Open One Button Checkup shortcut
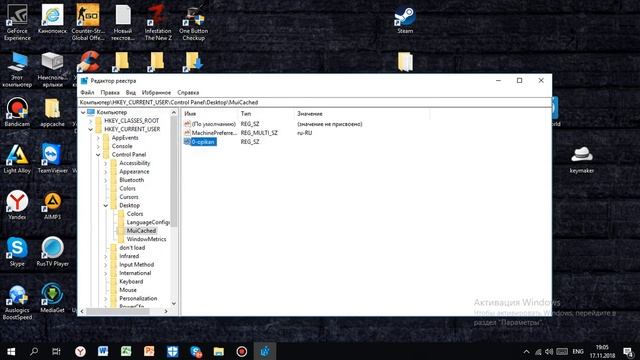This screenshot has width=640, height=360. 193,21
